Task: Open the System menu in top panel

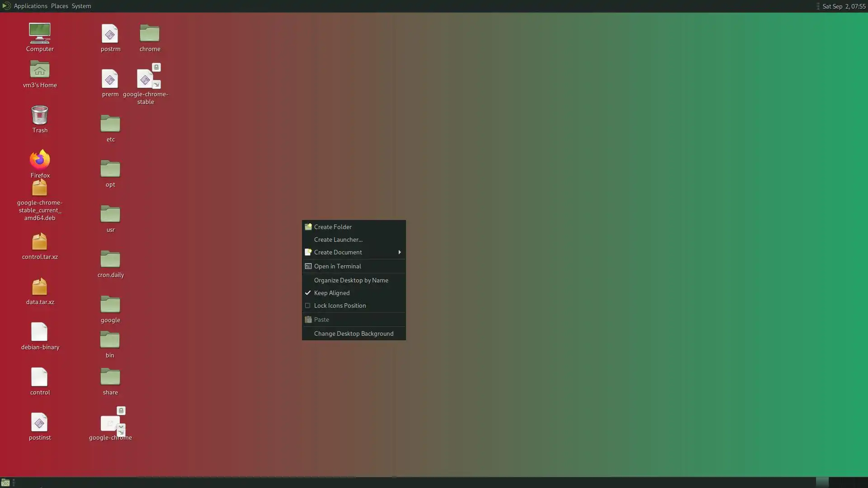Action: click(x=81, y=6)
